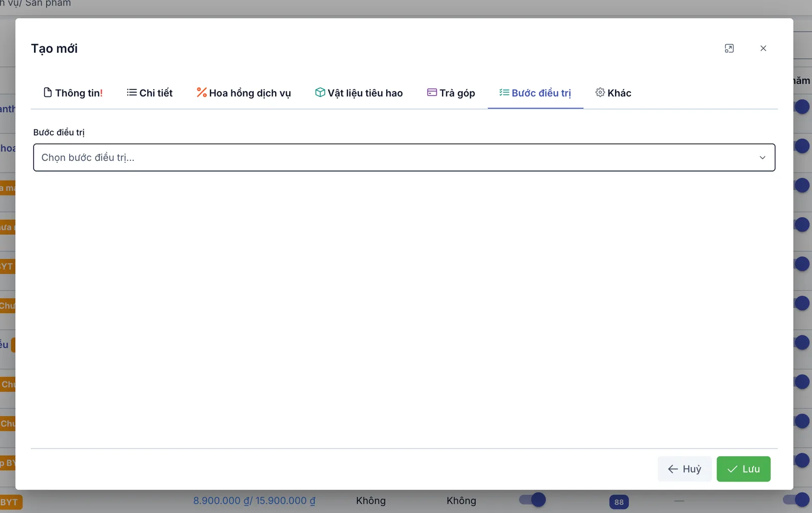Click the chevron arrow in treatment step dropdown

click(x=762, y=158)
